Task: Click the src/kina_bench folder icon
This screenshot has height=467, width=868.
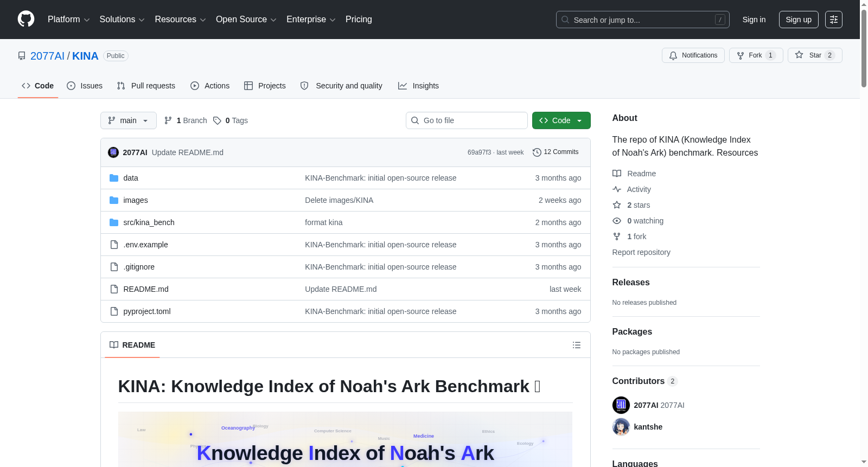Action: (114, 222)
